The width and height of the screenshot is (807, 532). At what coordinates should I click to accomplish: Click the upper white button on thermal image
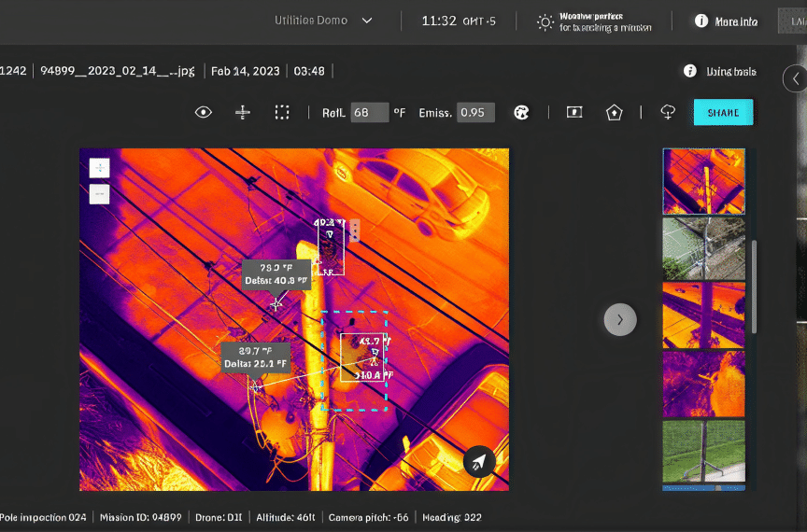[99, 168]
